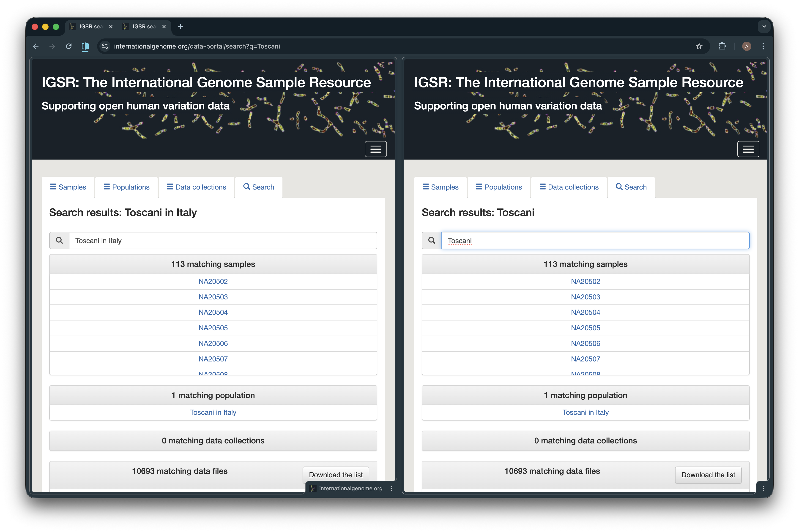Screen dimensions: 799x532
Task: Open the kebab menu on the internationalgenome.org overlay
Action: pyautogui.click(x=391, y=488)
